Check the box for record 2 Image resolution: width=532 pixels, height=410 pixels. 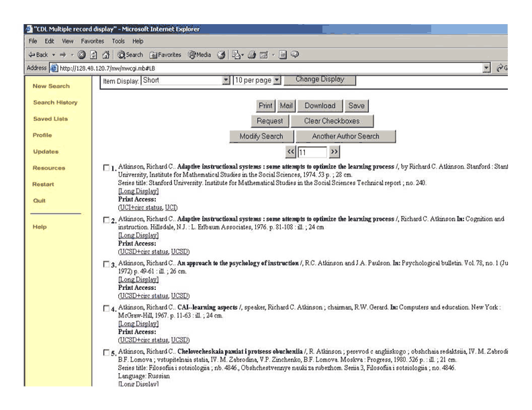pyautogui.click(x=107, y=220)
